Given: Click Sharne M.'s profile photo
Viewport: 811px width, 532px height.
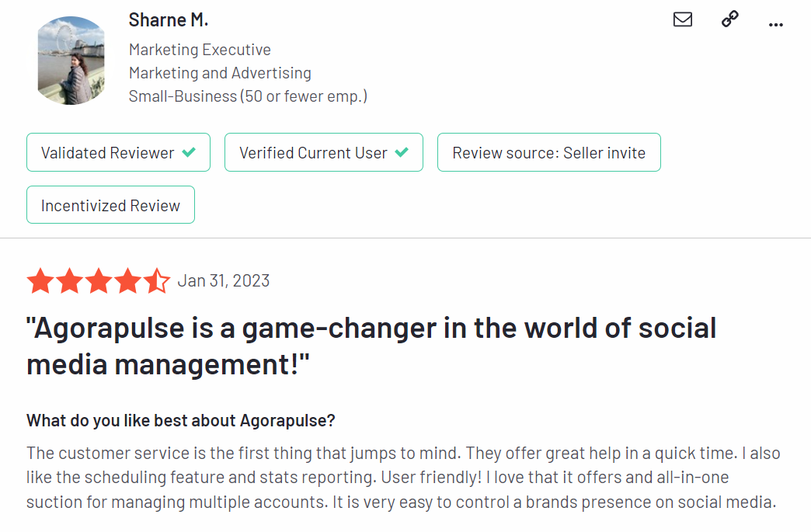Looking at the screenshot, I should click(x=71, y=61).
